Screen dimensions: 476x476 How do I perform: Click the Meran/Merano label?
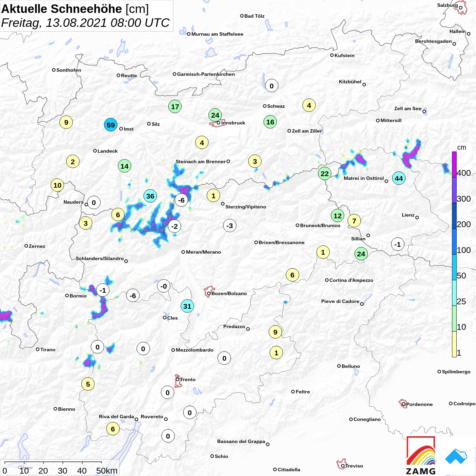click(x=203, y=252)
